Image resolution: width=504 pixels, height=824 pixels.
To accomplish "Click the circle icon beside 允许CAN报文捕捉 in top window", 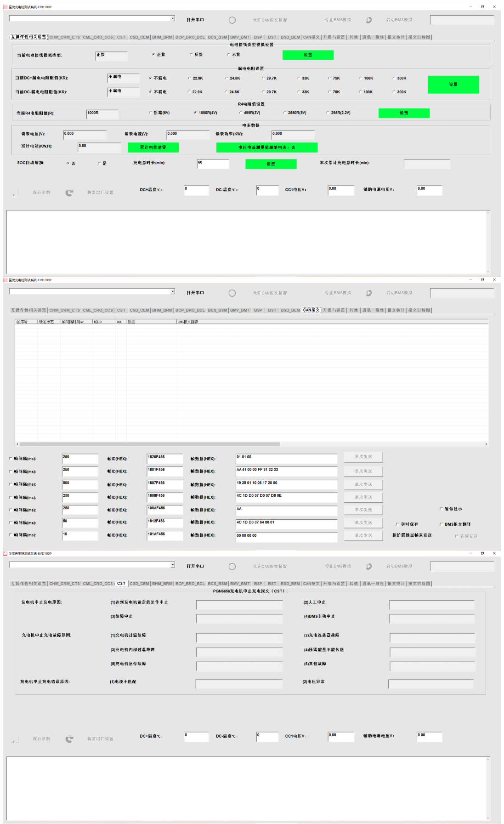I will click(232, 20).
